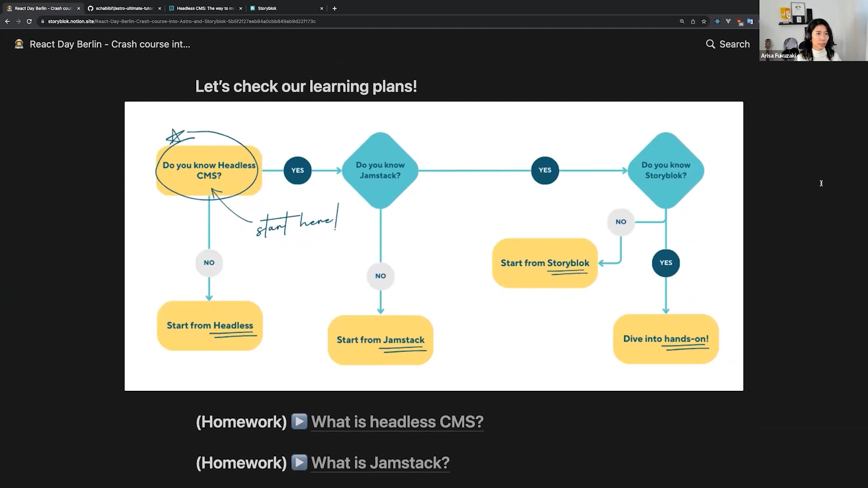Click the play icon beside Jamstack homework
The height and width of the screenshot is (488, 868).
(299, 462)
